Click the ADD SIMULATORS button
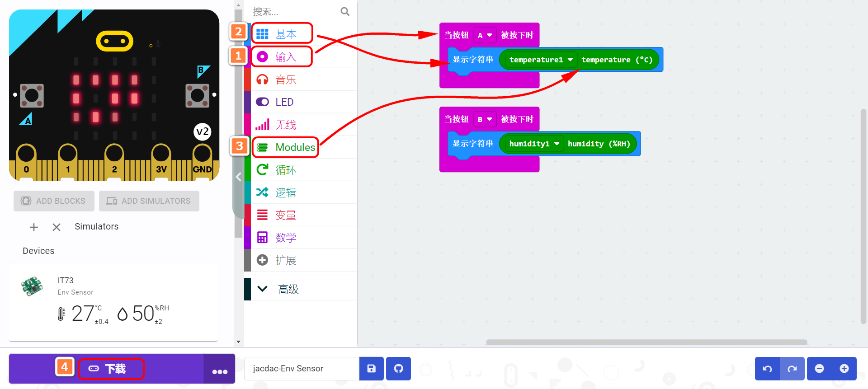 (x=149, y=201)
